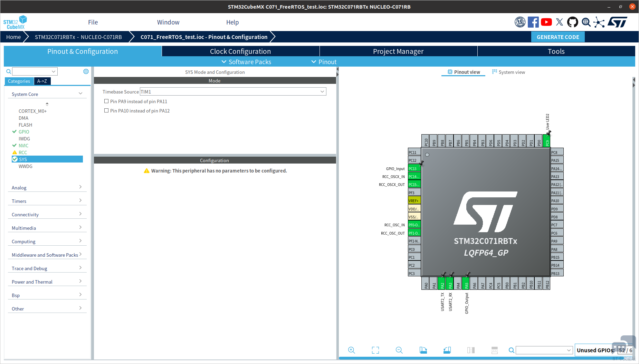Expand the Other category
Viewport: 639px width, 364px height.
47,308
